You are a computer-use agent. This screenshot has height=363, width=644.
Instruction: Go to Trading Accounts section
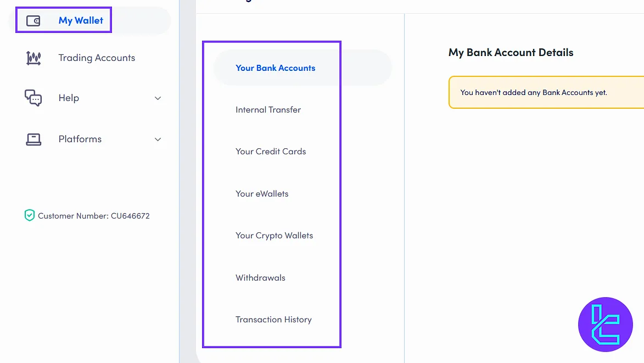(97, 58)
